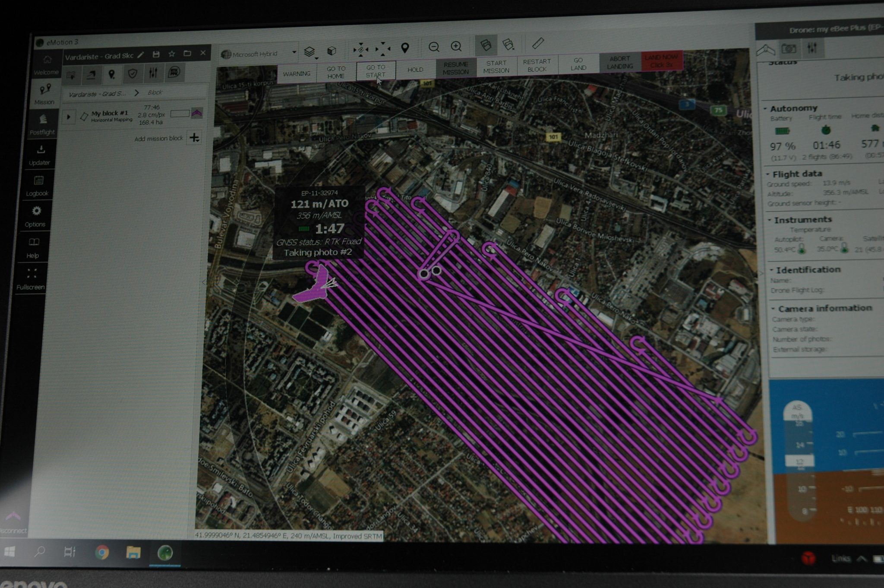Image resolution: width=884 pixels, height=588 pixels.
Task: Open the shield safety parameters icon
Action: pos(133,74)
